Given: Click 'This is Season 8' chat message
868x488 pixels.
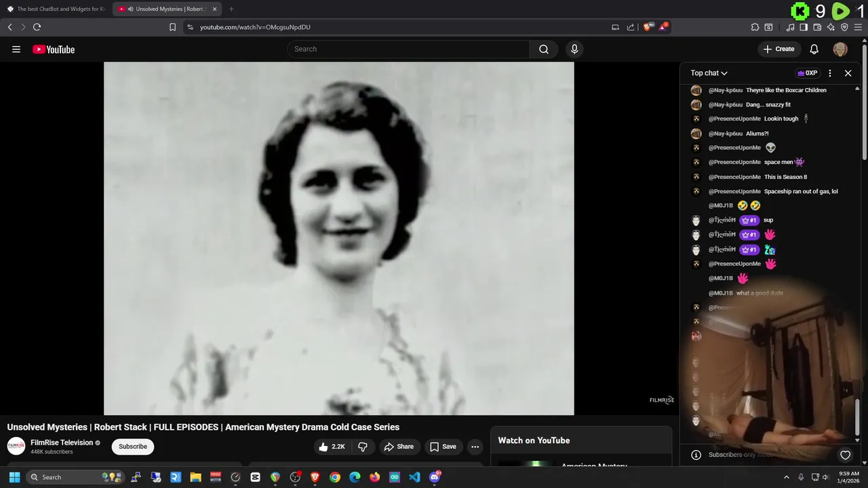Looking at the screenshot, I should [785, 177].
